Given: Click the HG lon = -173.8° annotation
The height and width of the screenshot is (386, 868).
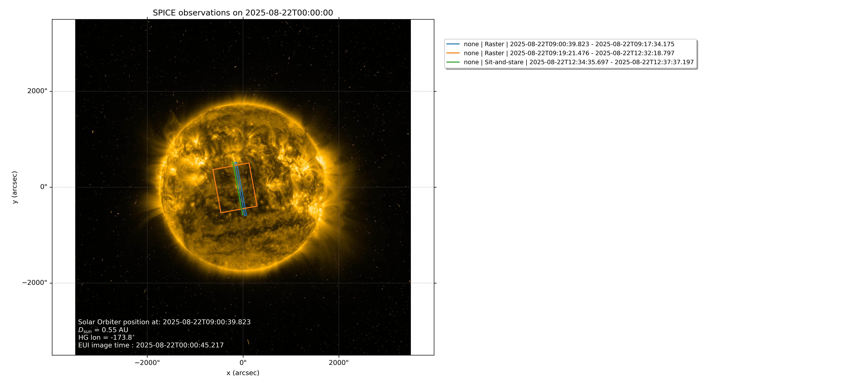Looking at the screenshot, I should pyautogui.click(x=106, y=337).
